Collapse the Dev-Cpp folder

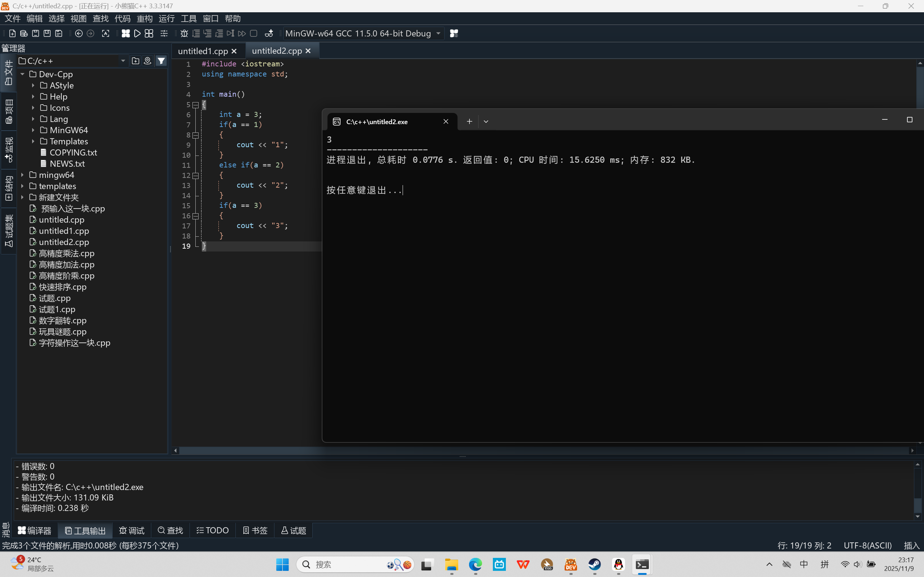point(22,74)
